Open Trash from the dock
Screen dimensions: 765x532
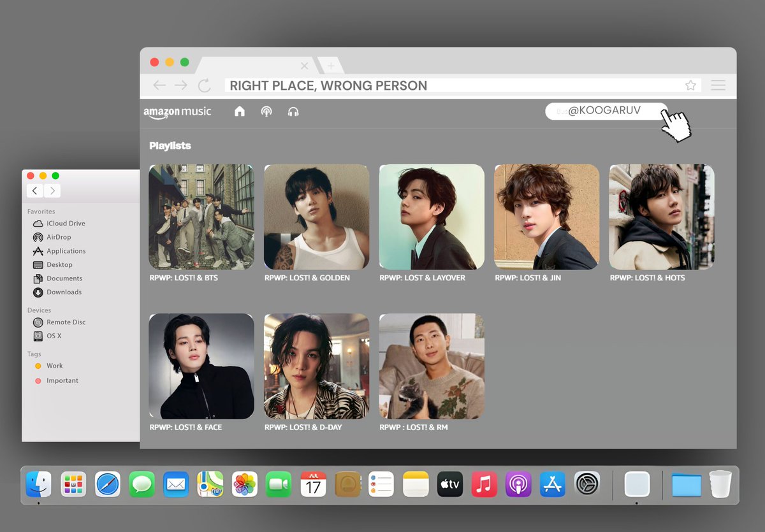pyautogui.click(x=720, y=484)
